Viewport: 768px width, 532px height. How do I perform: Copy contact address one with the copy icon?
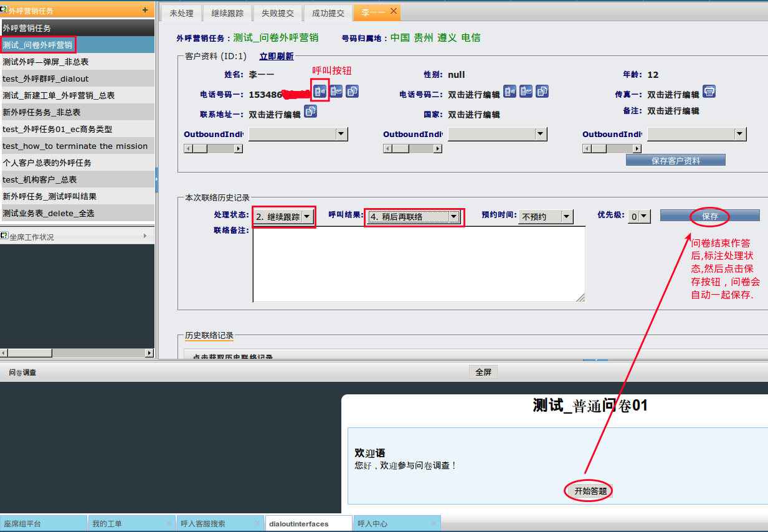tap(310, 112)
